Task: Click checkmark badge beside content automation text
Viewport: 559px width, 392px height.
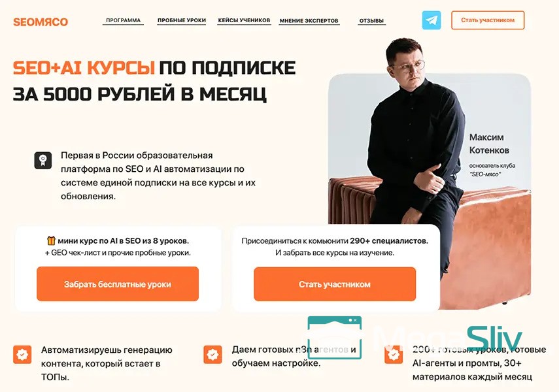Action: 22,355
